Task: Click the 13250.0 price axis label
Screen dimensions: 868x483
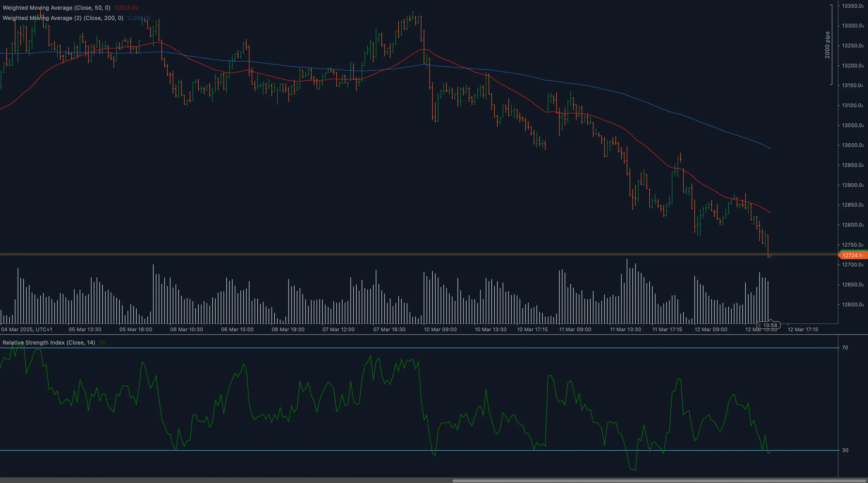Action: (x=853, y=46)
